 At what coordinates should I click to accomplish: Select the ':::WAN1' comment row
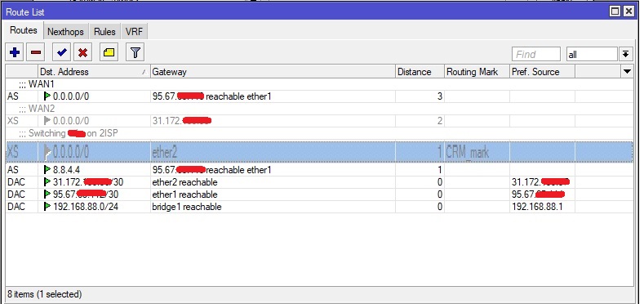click(319, 84)
